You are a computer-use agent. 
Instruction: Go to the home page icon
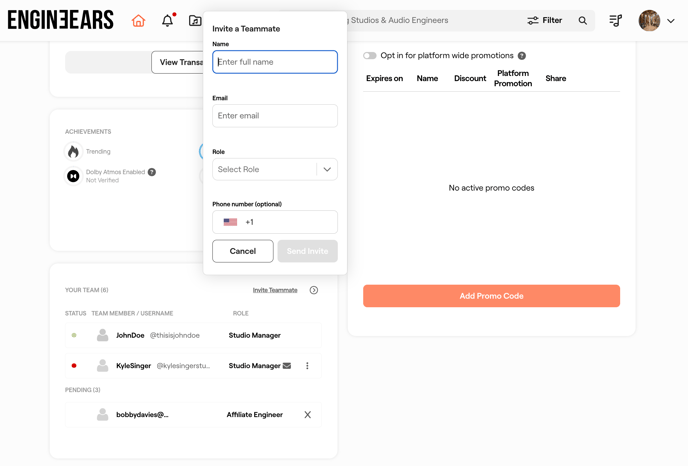139,21
